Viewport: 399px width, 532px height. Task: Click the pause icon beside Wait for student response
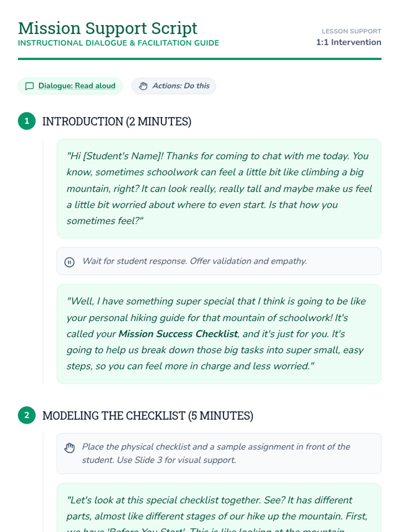point(69,262)
